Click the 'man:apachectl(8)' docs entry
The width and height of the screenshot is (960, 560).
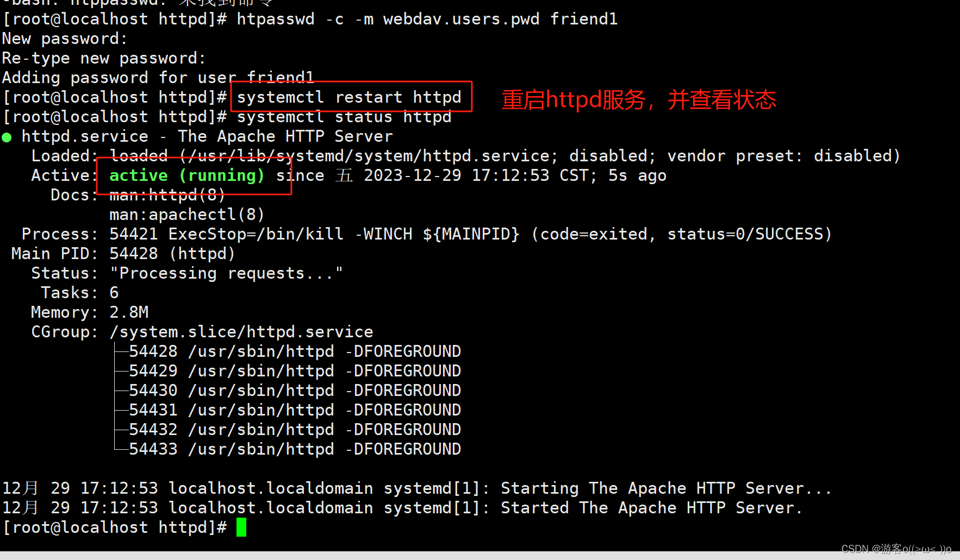point(187,215)
